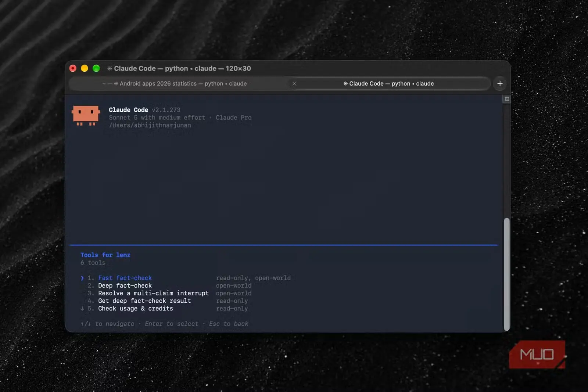Click 'Sonnet 5 with medium effort' text
588x392 pixels.
pos(157,118)
